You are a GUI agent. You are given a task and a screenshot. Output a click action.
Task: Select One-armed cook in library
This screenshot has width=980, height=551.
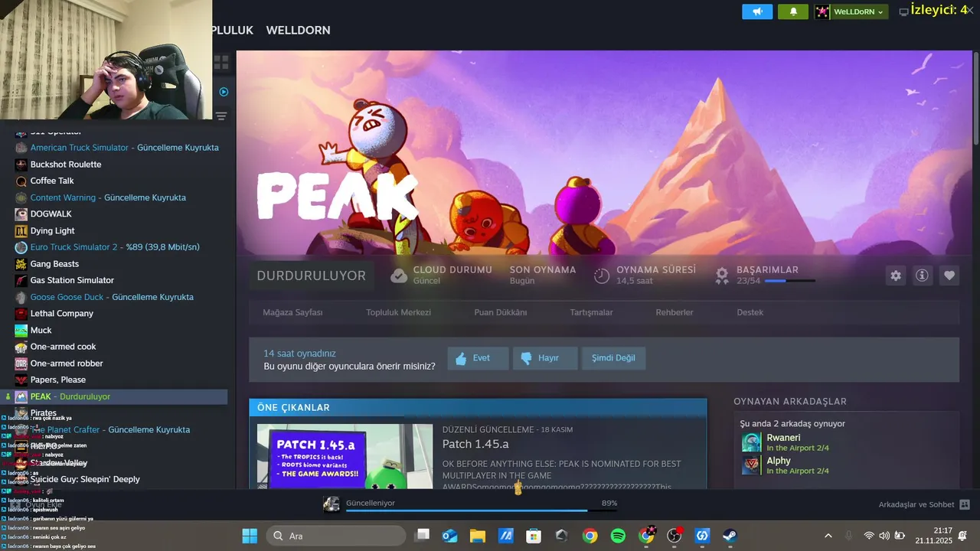coord(63,347)
